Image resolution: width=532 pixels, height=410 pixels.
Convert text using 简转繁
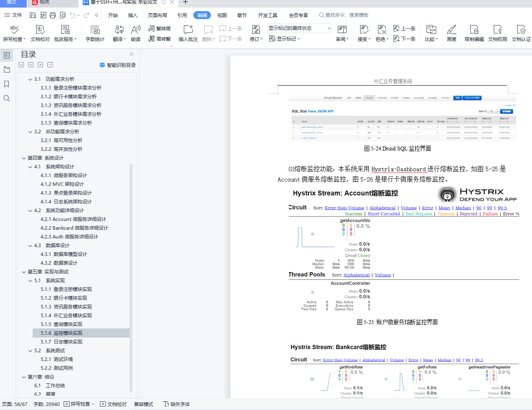tap(160, 39)
